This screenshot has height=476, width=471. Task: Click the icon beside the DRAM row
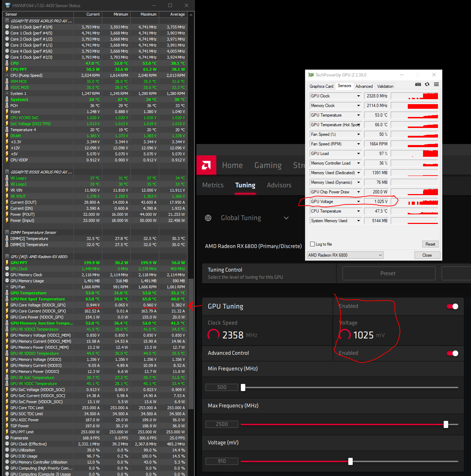tap(7, 136)
